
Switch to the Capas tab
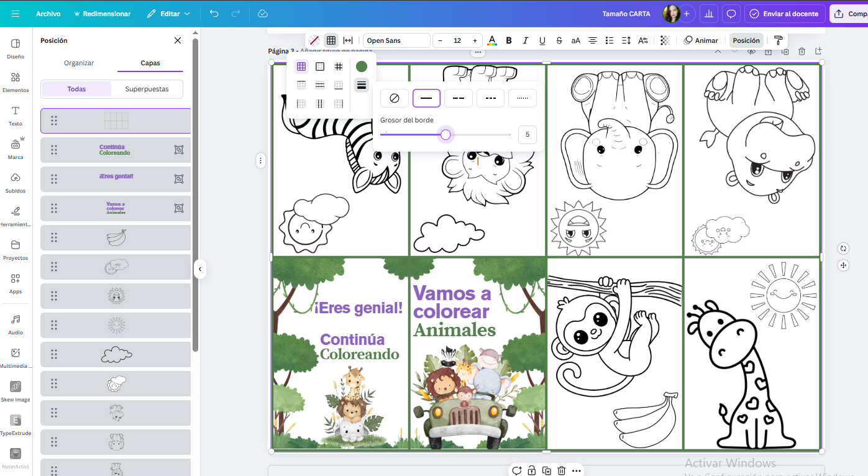pyautogui.click(x=150, y=63)
